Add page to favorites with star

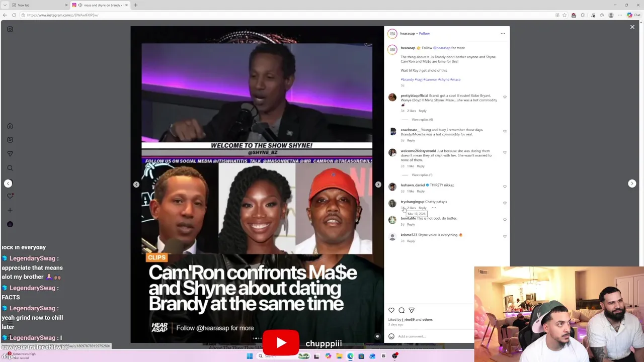point(565,15)
